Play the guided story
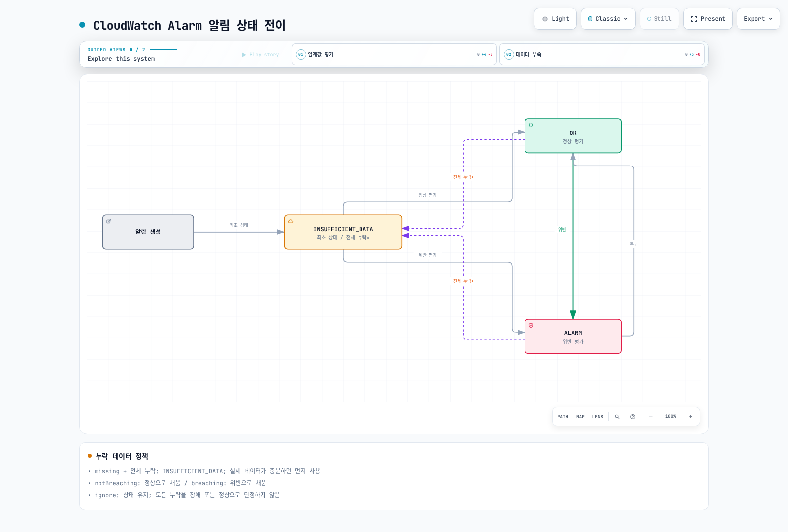Screen dimensions: 788x532 pyautogui.click(x=260, y=55)
